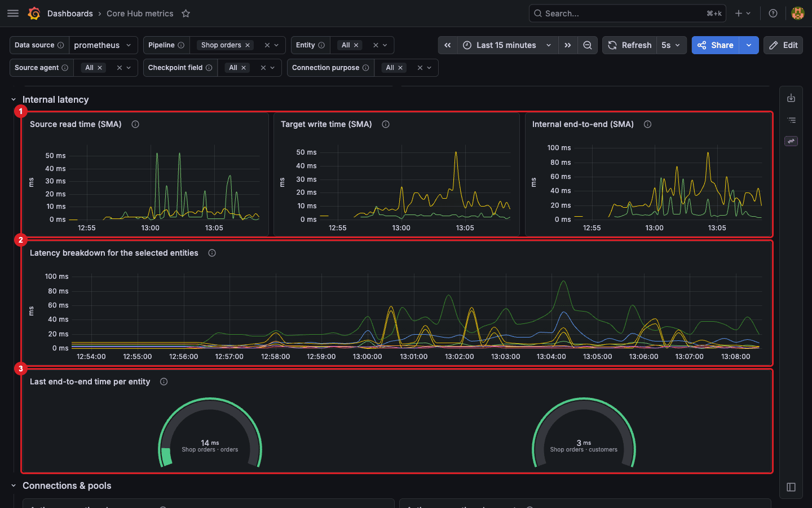The height and width of the screenshot is (508, 812).
Task: Show info for Data source variable
Action: 61,45
